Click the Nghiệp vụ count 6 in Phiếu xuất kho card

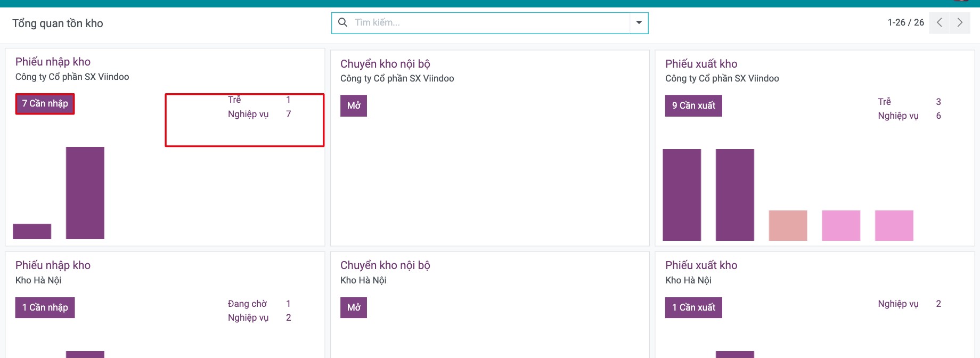point(938,116)
